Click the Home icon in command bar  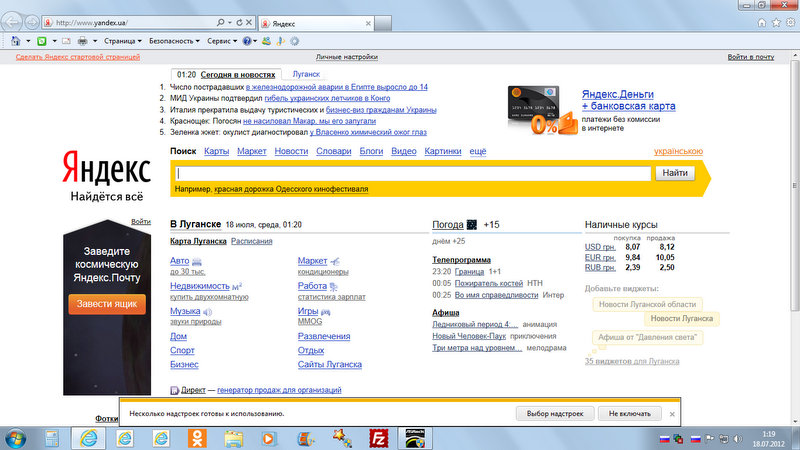click(x=15, y=41)
